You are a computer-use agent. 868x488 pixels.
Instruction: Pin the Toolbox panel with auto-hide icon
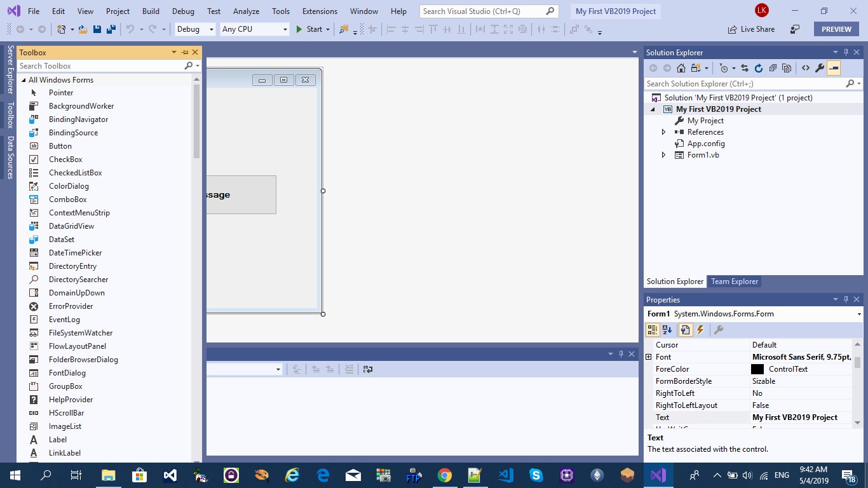coord(185,53)
